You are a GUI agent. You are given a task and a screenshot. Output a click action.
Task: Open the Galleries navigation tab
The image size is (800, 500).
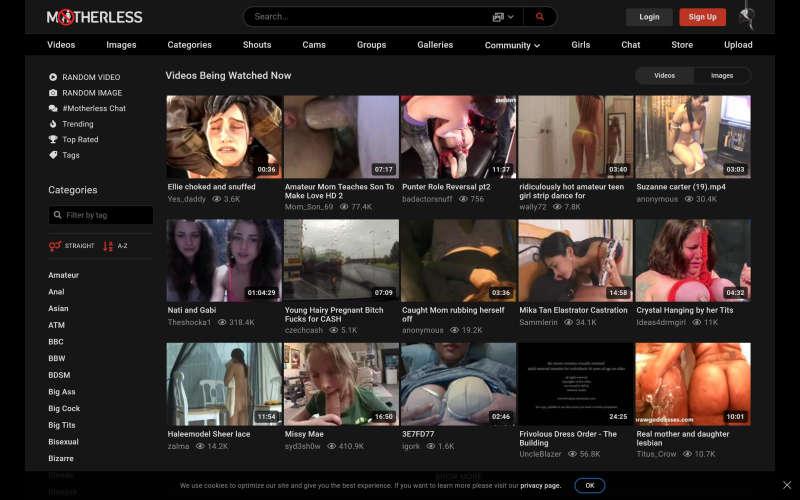(x=435, y=45)
